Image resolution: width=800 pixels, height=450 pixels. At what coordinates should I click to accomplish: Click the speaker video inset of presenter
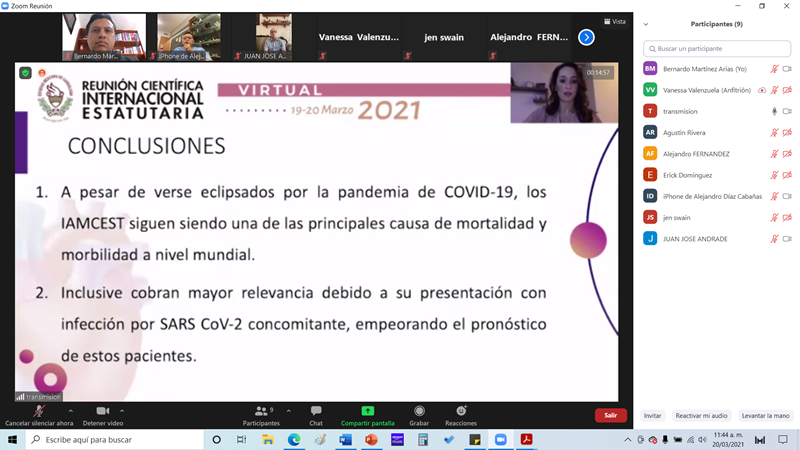point(564,93)
